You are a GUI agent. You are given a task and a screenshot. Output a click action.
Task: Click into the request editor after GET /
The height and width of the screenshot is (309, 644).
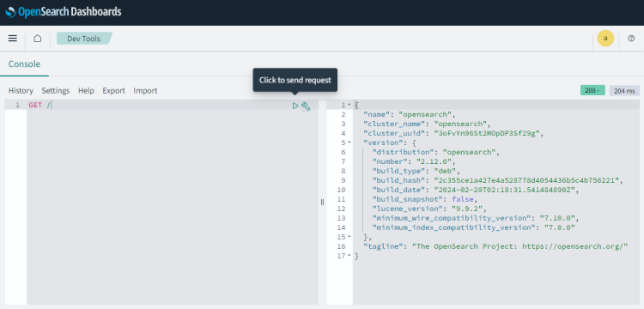coord(52,105)
